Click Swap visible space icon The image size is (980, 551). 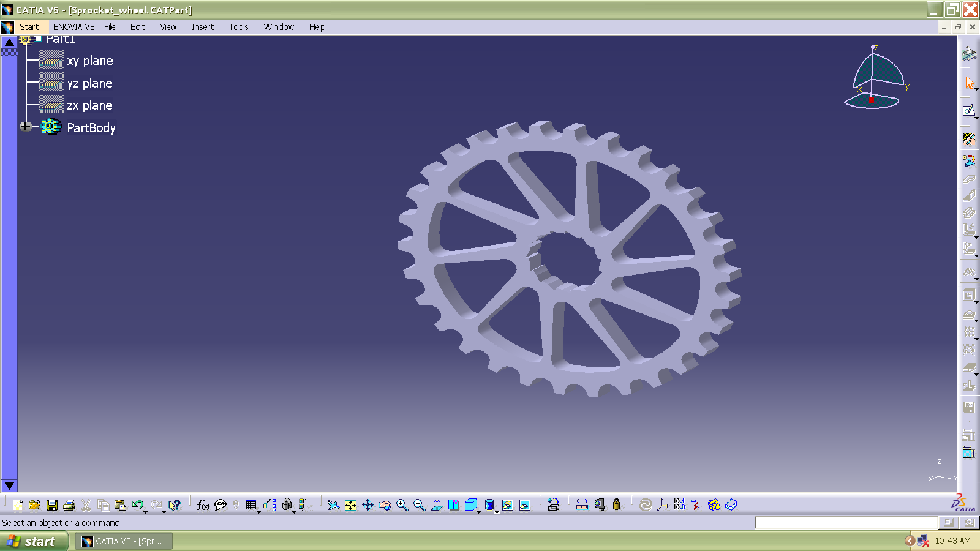525,505
